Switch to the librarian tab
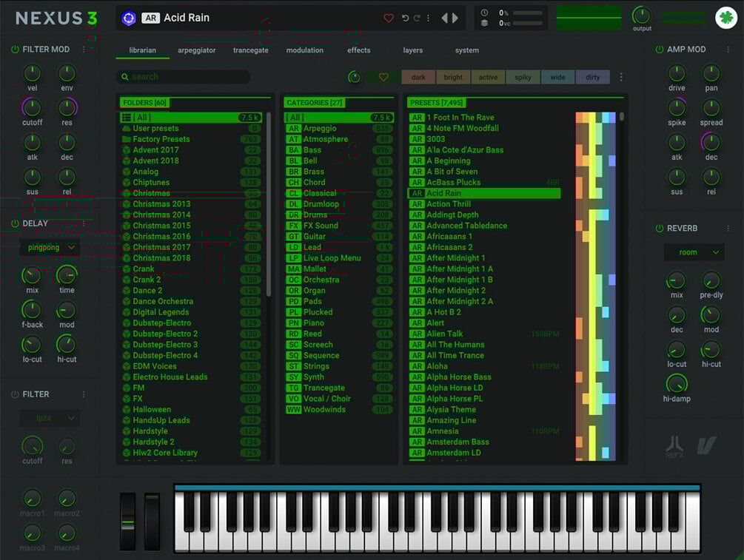The image size is (744, 560). tap(142, 50)
